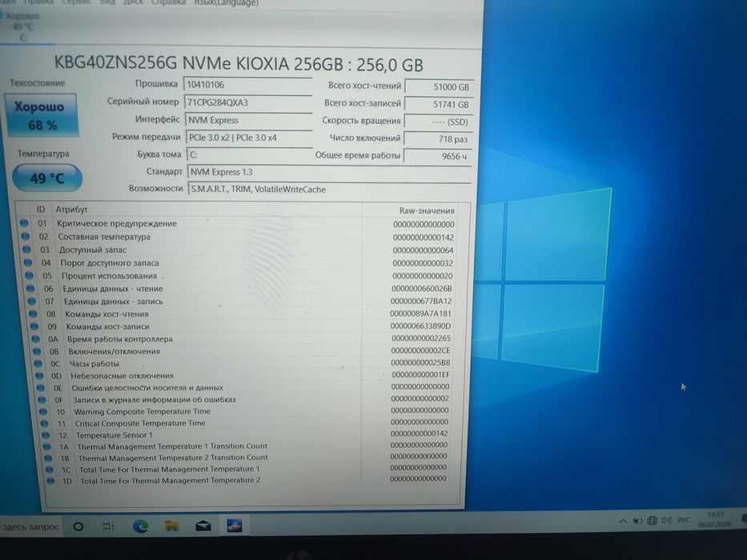Open network icon in system tray

tap(653, 521)
